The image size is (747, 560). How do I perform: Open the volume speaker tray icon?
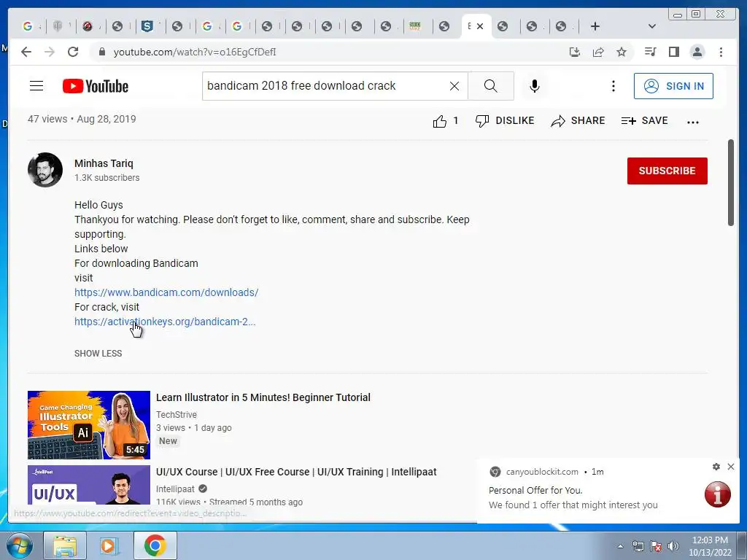[x=673, y=547]
